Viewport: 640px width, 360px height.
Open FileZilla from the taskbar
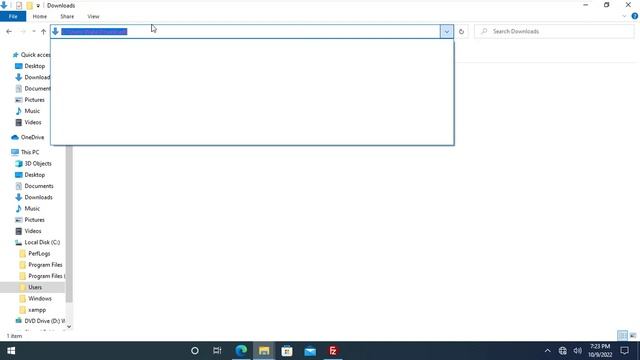click(x=333, y=351)
